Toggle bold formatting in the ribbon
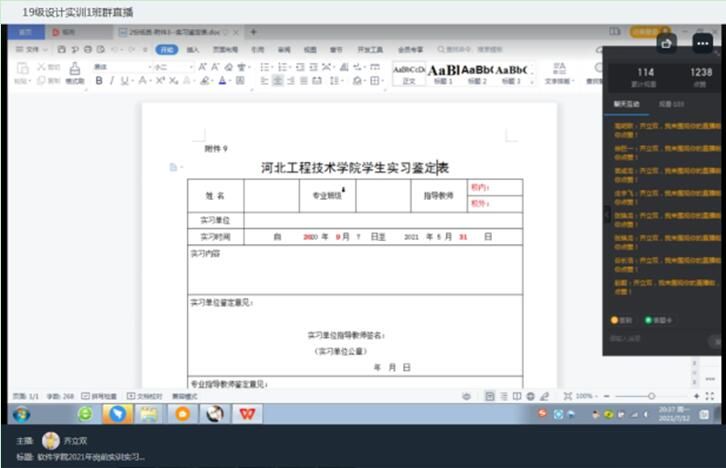The width and height of the screenshot is (726, 468). (99, 81)
